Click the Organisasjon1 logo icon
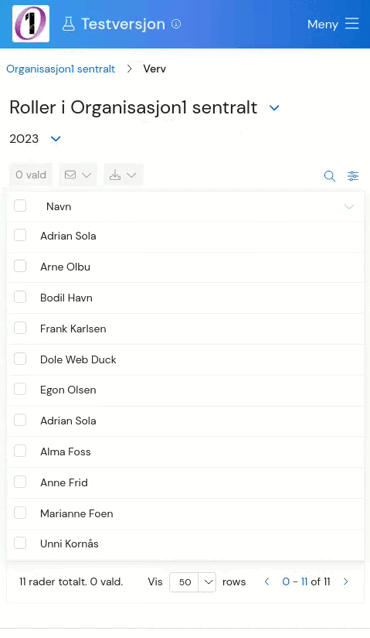 (x=31, y=24)
